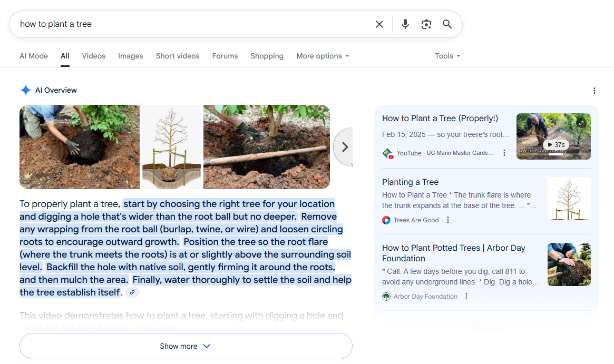The image size is (614, 364).
Task: Switch to the Images tab
Action: tap(130, 56)
